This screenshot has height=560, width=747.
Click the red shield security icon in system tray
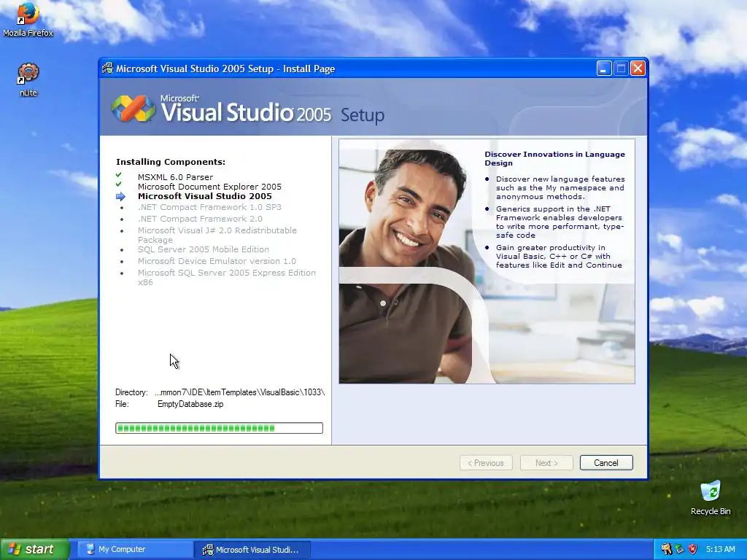click(693, 549)
